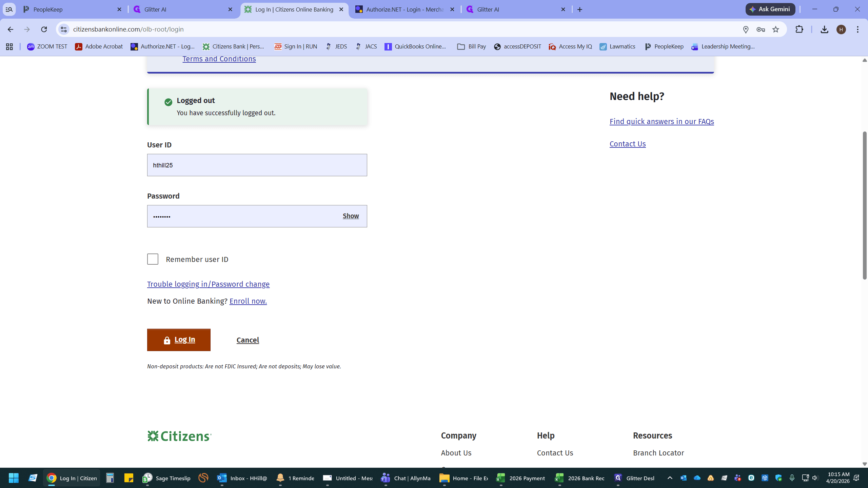
Task: Show the password characters
Action: pyautogui.click(x=351, y=216)
